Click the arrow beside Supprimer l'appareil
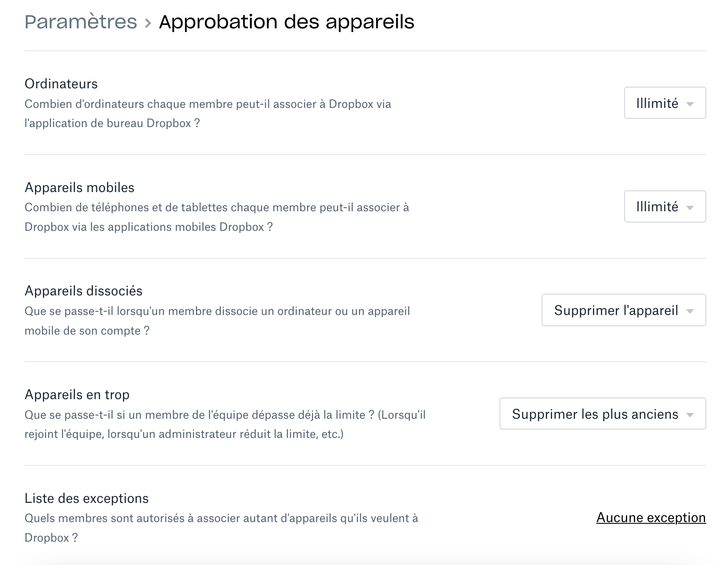Viewport: 728px width, 565px height. [690, 311]
